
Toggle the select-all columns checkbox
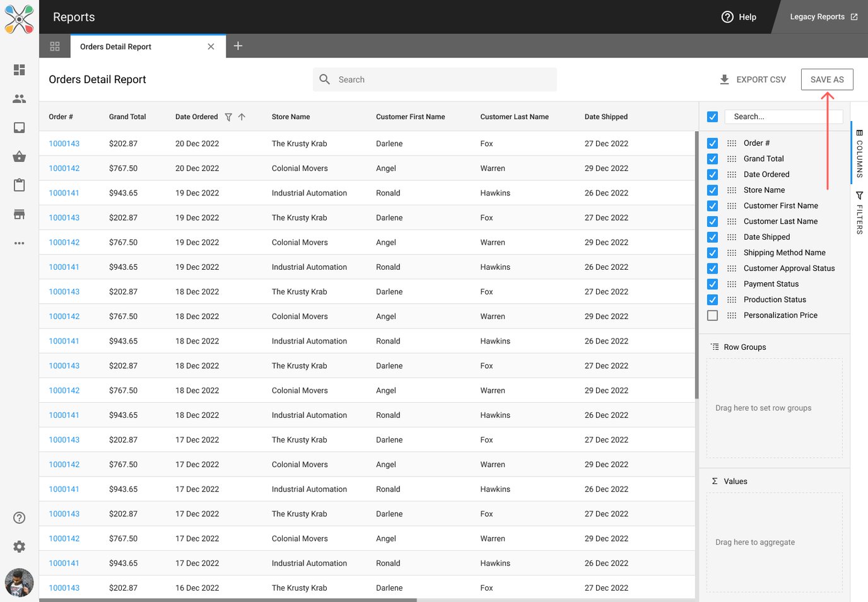pos(712,117)
